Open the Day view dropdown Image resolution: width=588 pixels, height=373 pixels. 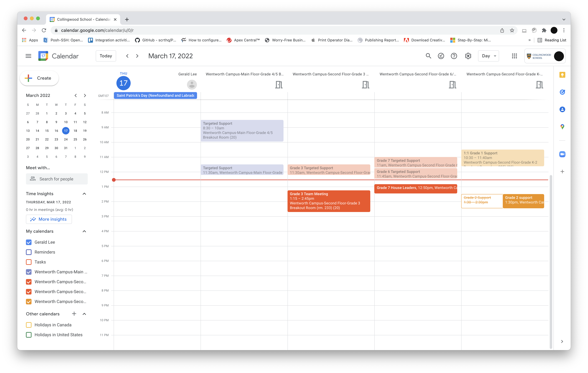488,56
